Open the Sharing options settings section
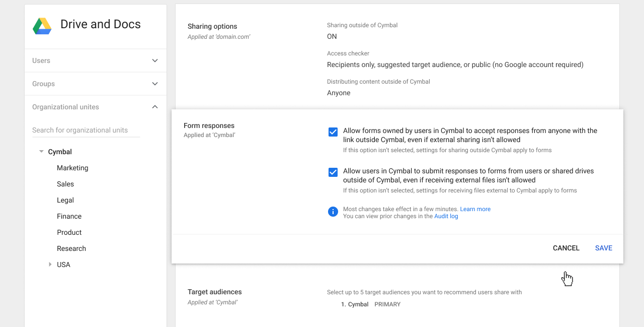Image resolution: width=644 pixels, height=327 pixels. (x=212, y=26)
